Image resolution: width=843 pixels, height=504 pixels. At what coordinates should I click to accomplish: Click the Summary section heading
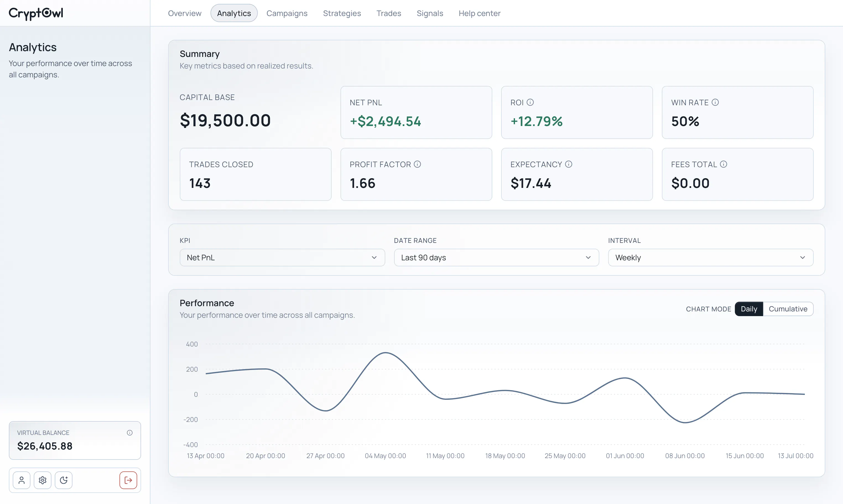click(199, 54)
